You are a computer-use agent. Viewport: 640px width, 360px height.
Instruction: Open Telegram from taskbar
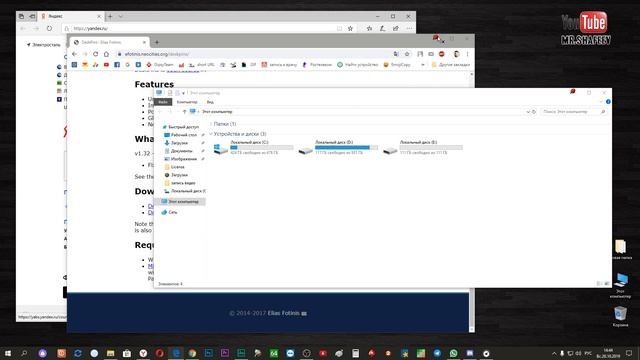click(x=437, y=353)
